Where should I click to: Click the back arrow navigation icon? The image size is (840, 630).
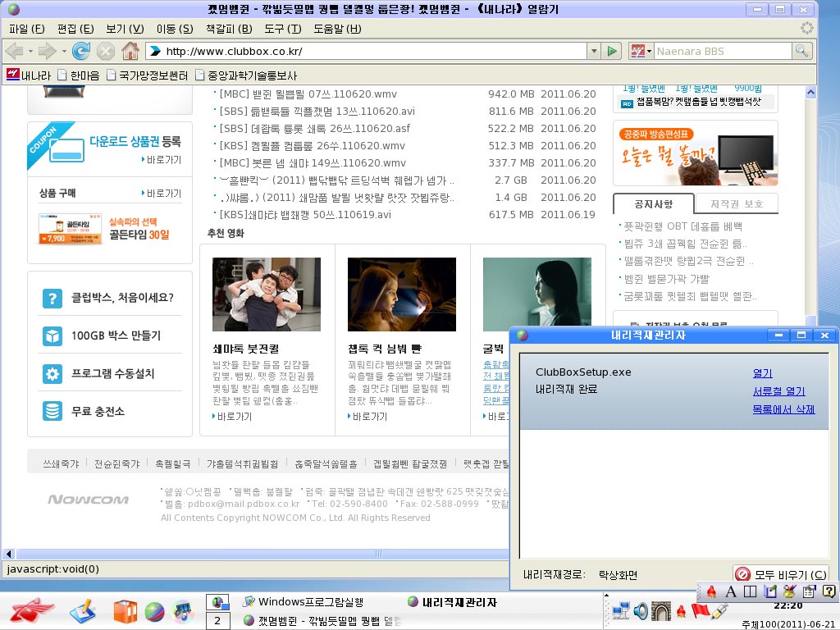(x=15, y=51)
